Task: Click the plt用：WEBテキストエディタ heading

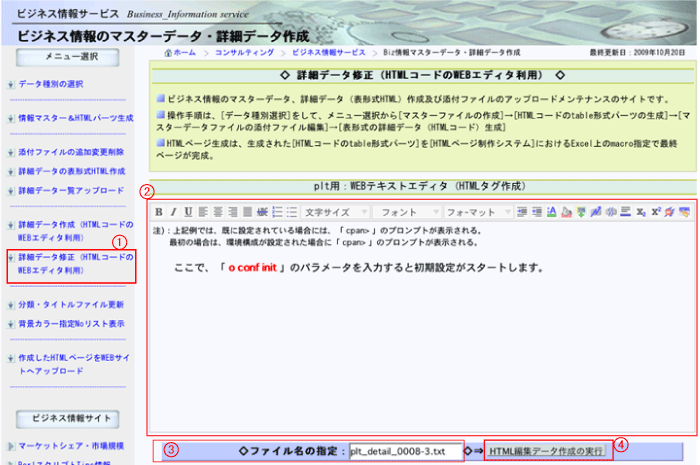Action: [x=420, y=186]
